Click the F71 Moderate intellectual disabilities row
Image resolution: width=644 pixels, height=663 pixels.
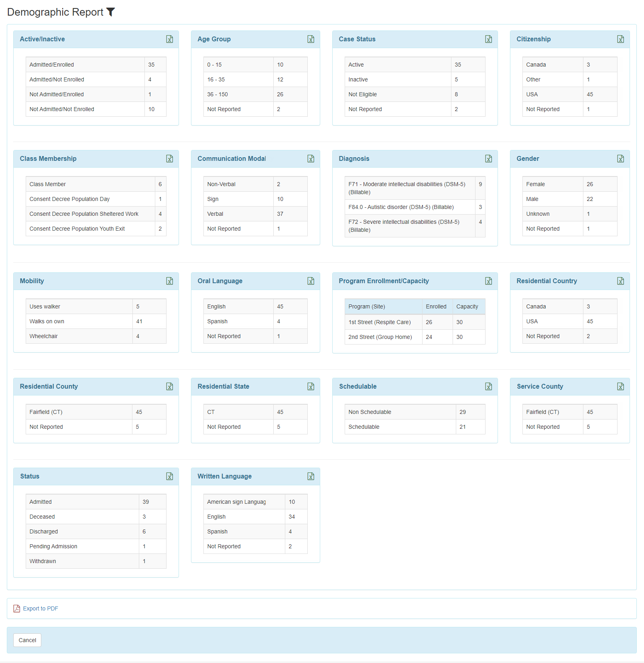(x=415, y=188)
